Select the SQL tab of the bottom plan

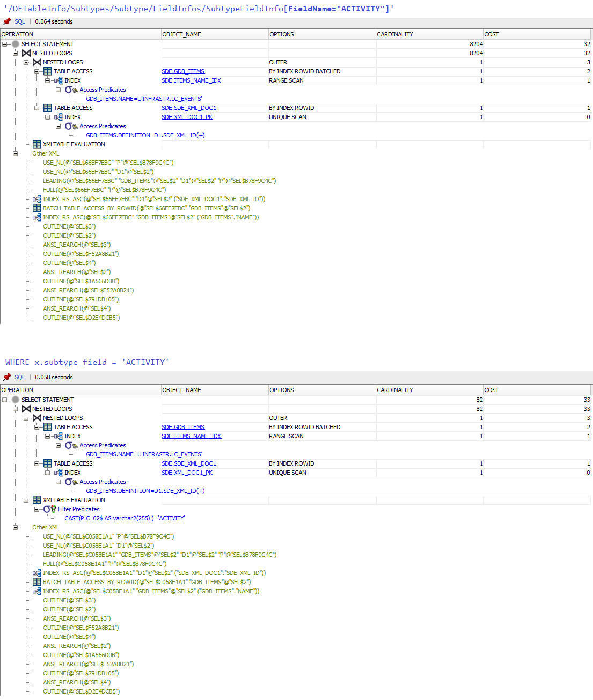point(19,377)
